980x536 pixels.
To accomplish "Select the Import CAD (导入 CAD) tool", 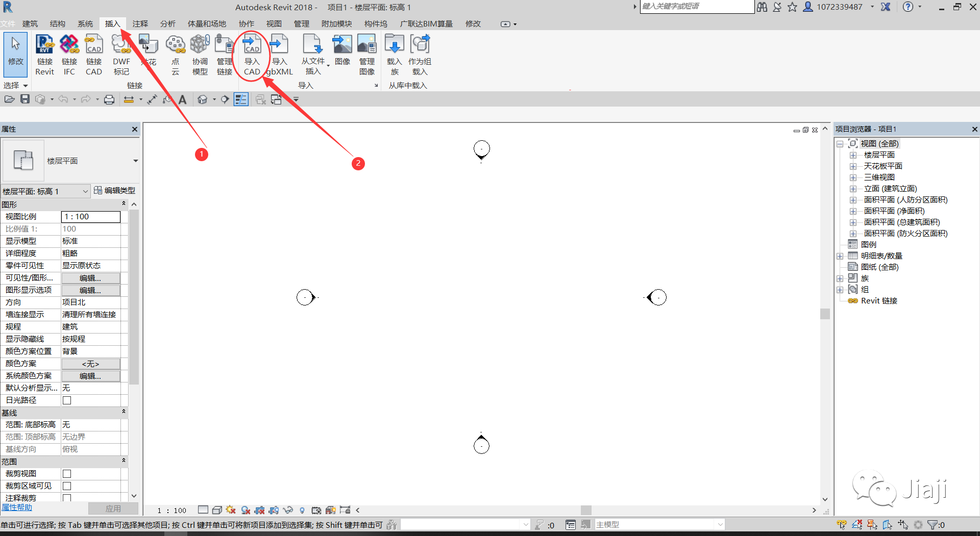I will click(252, 55).
